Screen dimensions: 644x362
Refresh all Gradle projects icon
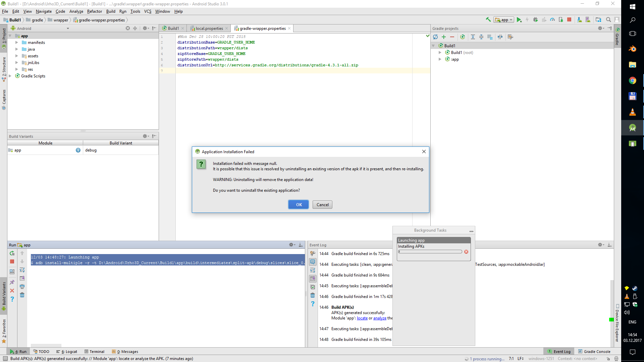point(435,37)
